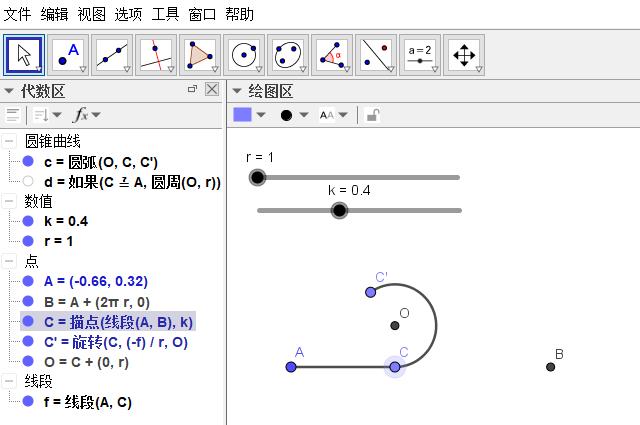Toggle visibility of point C'

tap(28, 341)
